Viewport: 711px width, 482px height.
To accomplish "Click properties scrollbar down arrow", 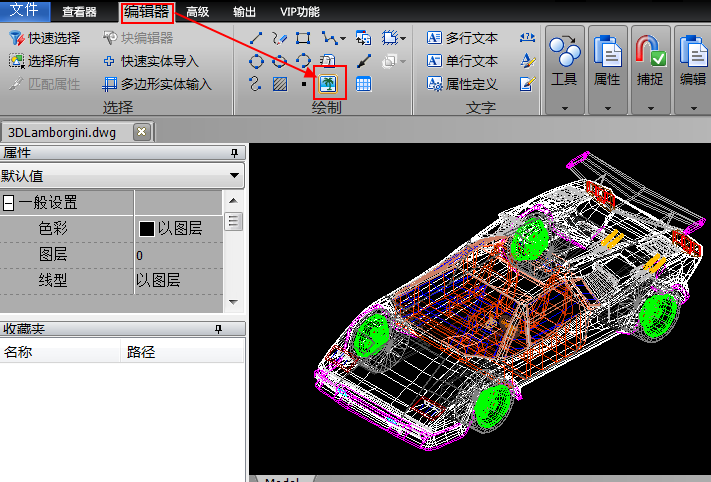I will (x=234, y=302).
